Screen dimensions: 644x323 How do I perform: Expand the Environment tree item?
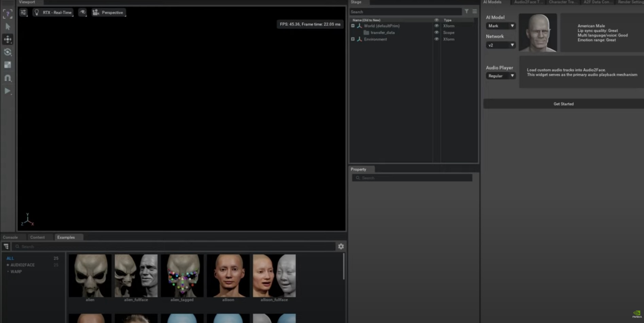pyautogui.click(x=353, y=39)
